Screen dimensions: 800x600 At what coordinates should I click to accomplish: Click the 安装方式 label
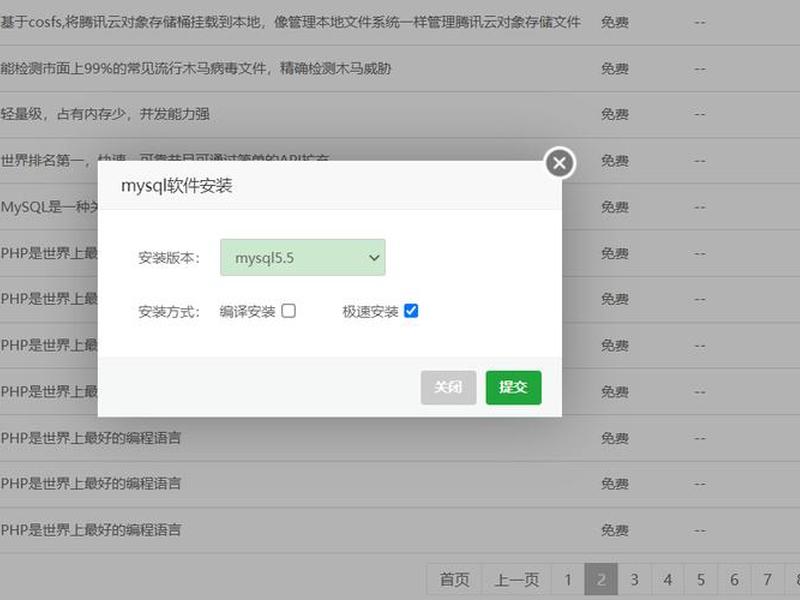(169, 311)
